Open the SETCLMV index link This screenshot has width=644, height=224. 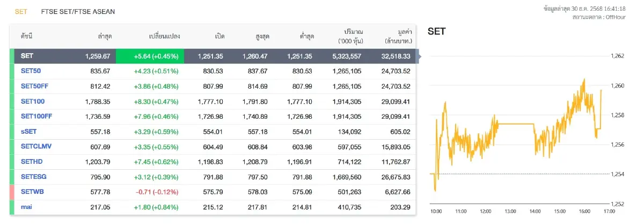[36, 146]
